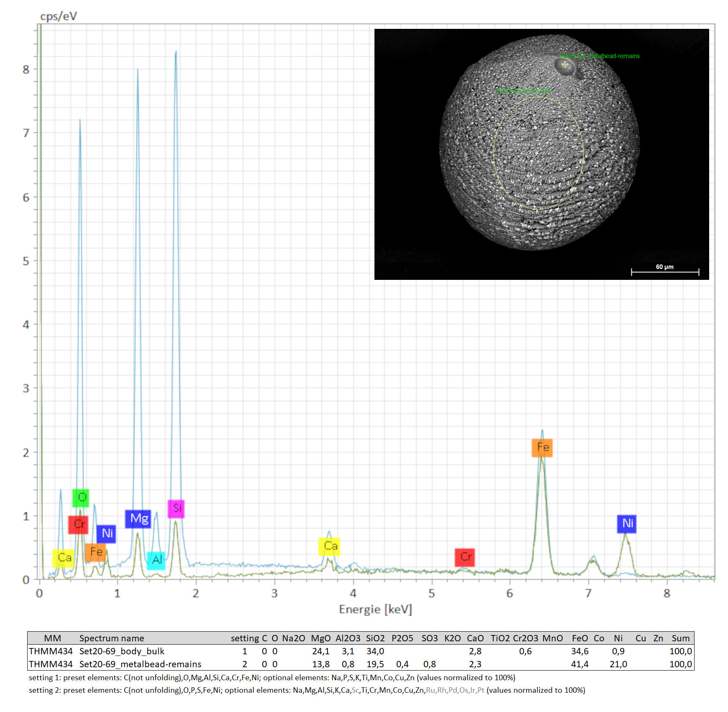Click the yellow crosshair marker on metal bead
The image size is (728, 712).
click(565, 64)
